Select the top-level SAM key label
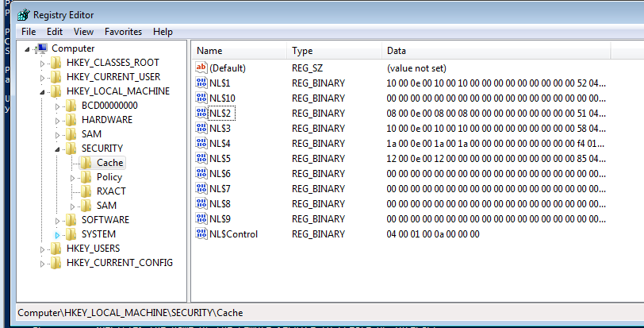The image size is (644, 328). click(x=91, y=134)
